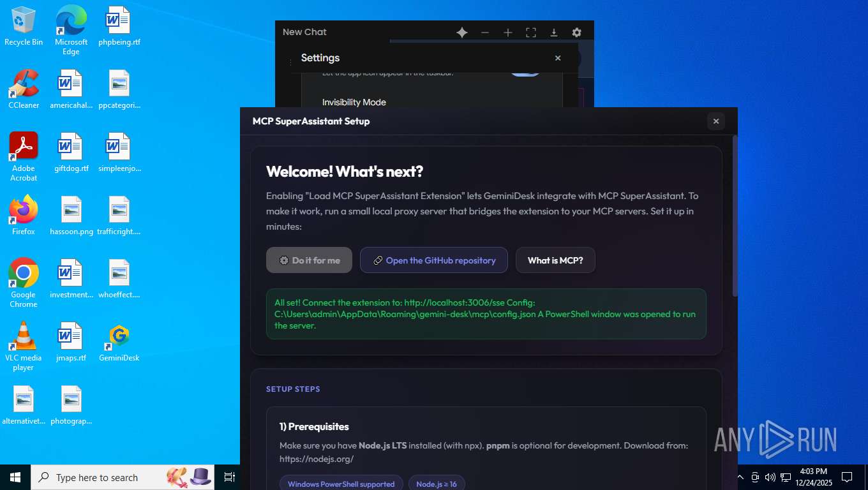Select the giftdog.rtf desktop file
Viewport: 868px width, 490px height.
[x=71, y=152]
